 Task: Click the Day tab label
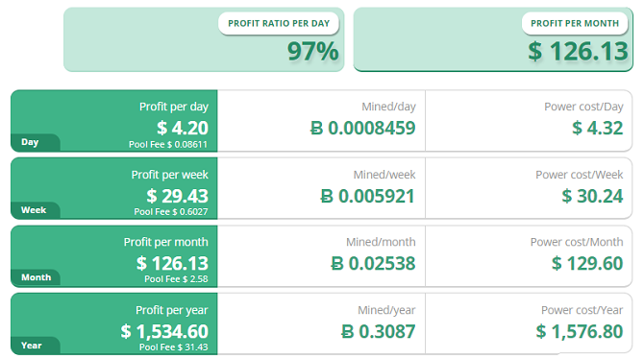[x=30, y=142]
